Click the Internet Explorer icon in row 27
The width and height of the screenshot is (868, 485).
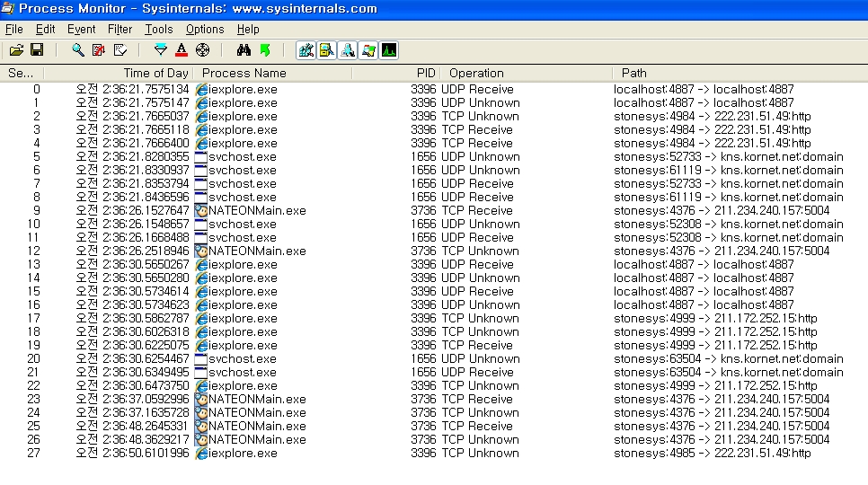[201, 454]
